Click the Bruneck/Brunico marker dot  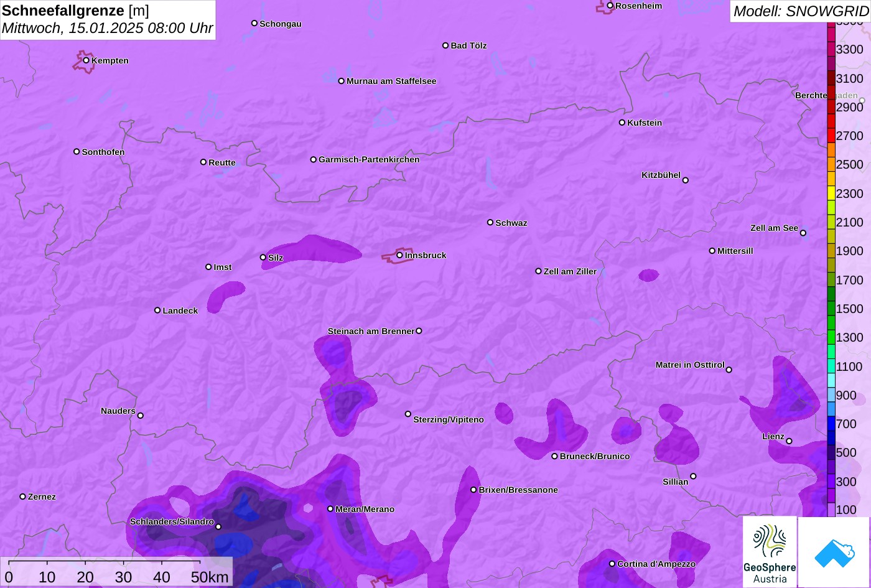tap(555, 456)
